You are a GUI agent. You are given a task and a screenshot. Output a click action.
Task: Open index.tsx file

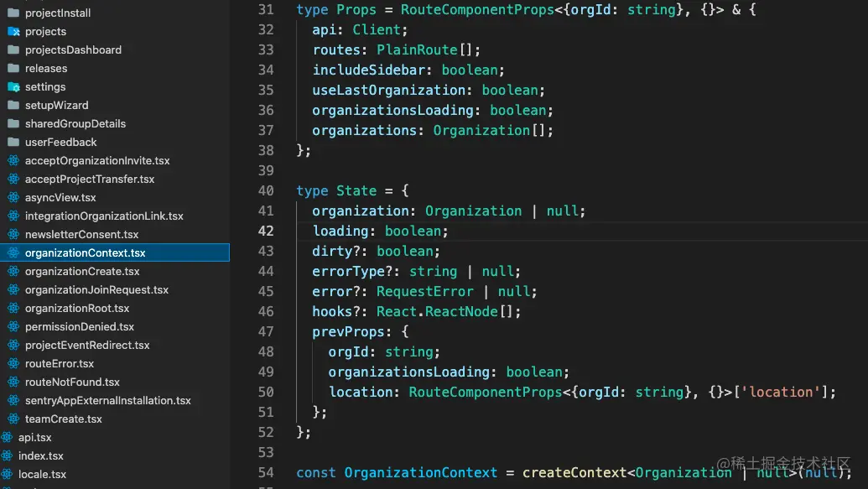click(x=41, y=455)
